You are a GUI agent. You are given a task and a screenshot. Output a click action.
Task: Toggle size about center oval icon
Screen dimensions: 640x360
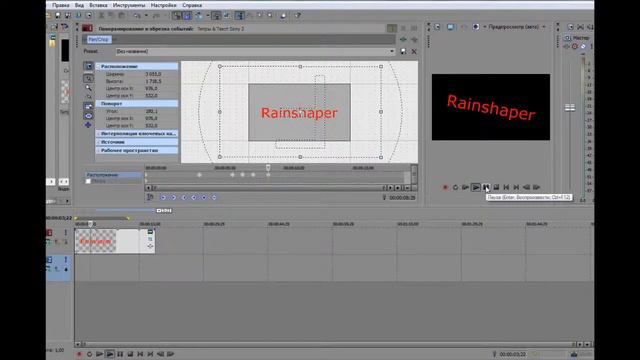(88, 116)
